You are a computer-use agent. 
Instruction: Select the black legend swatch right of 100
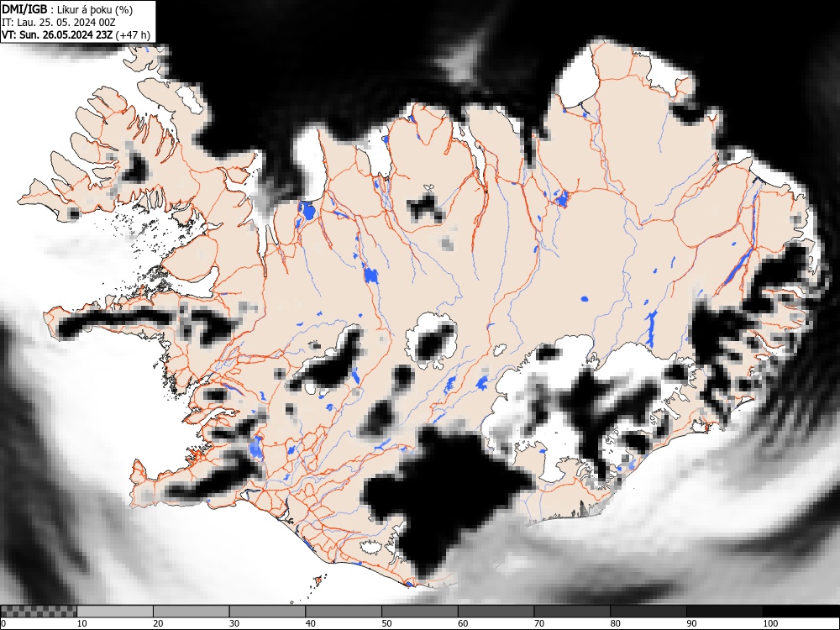point(801,612)
